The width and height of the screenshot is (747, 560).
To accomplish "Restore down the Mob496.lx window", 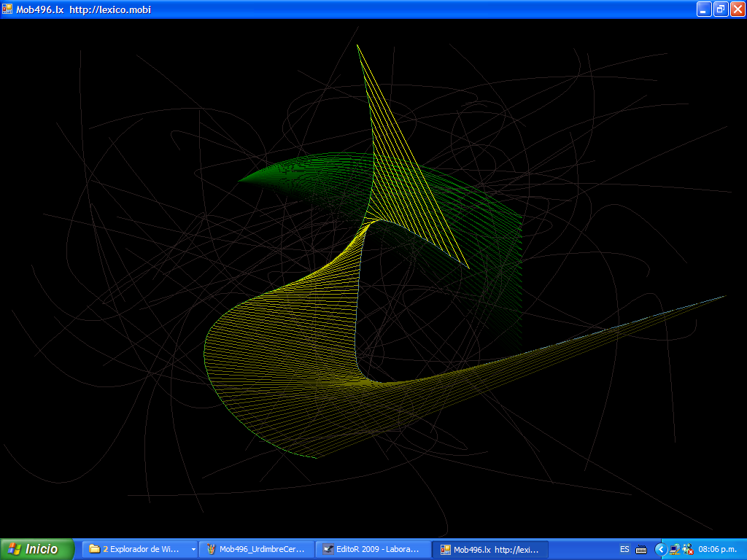I will point(721,9).
